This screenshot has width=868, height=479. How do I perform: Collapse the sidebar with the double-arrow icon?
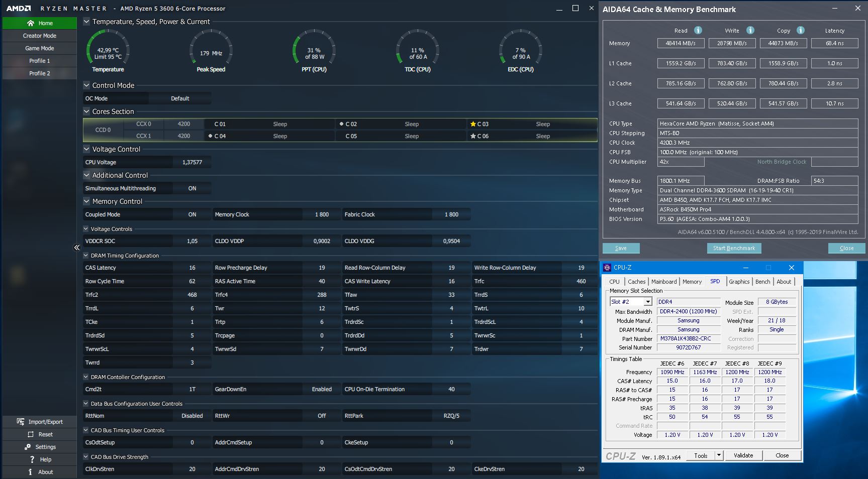point(77,248)
